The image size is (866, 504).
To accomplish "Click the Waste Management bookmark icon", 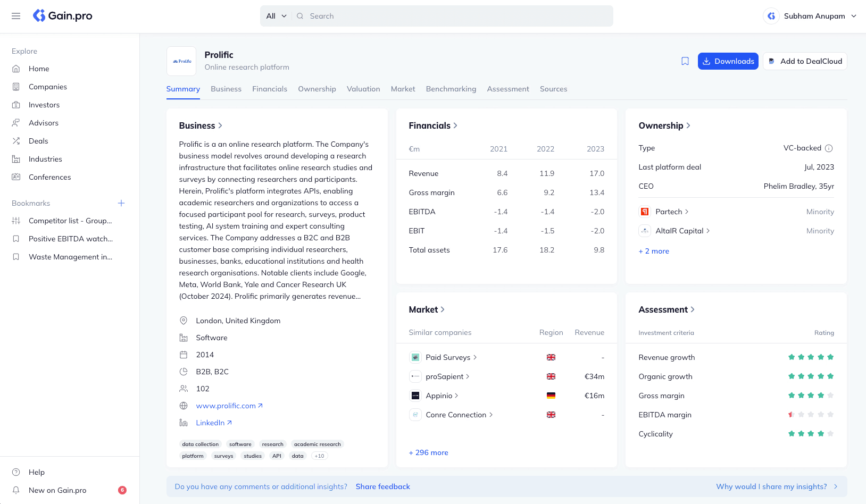I will tap(16, 257).
